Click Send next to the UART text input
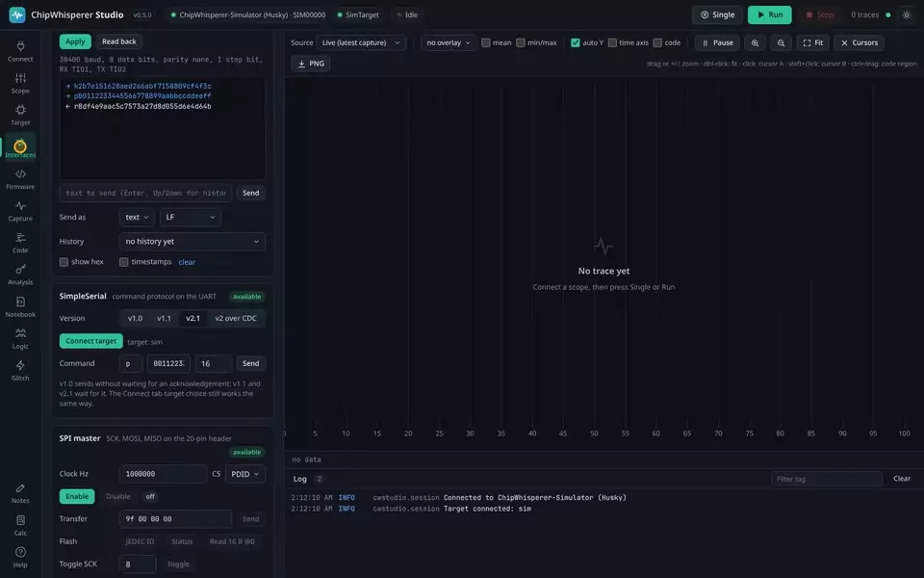 [250, 193]
